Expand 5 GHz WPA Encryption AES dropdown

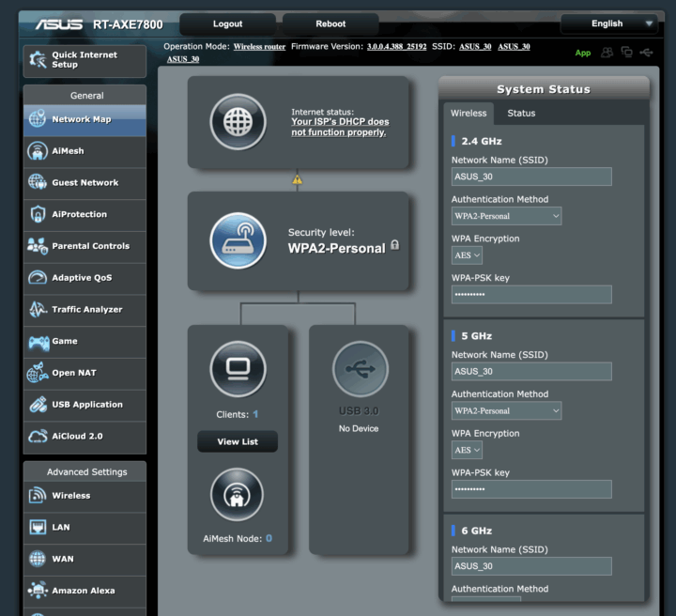click(x=467, y=450)
